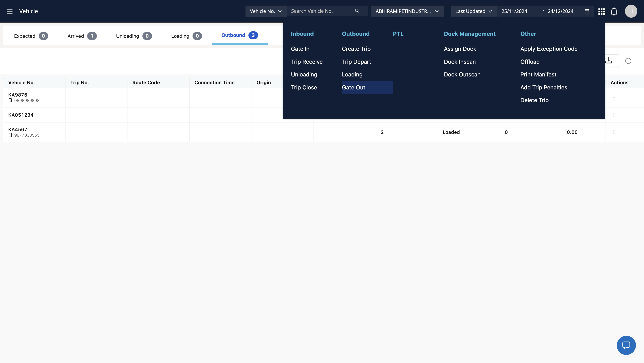Choose Loading in Outbound menu
Image resolution: width=644 pixels, height=363 pixels.
pos(352,74)
